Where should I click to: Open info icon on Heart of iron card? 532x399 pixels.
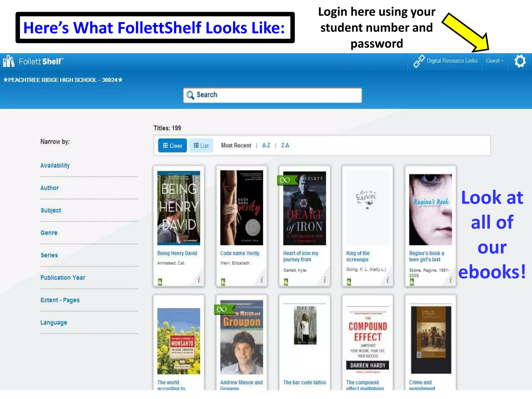point(325,280)
